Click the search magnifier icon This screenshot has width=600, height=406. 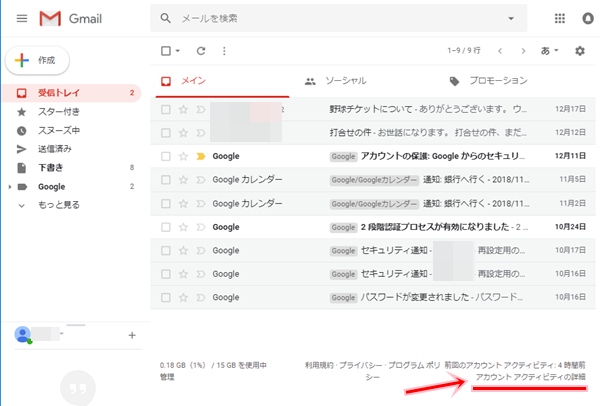tap(165, 18)
